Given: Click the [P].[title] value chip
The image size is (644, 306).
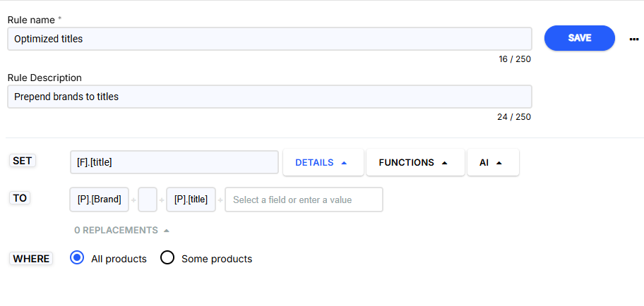Looking at the screenshot, I should click(191, 200).
